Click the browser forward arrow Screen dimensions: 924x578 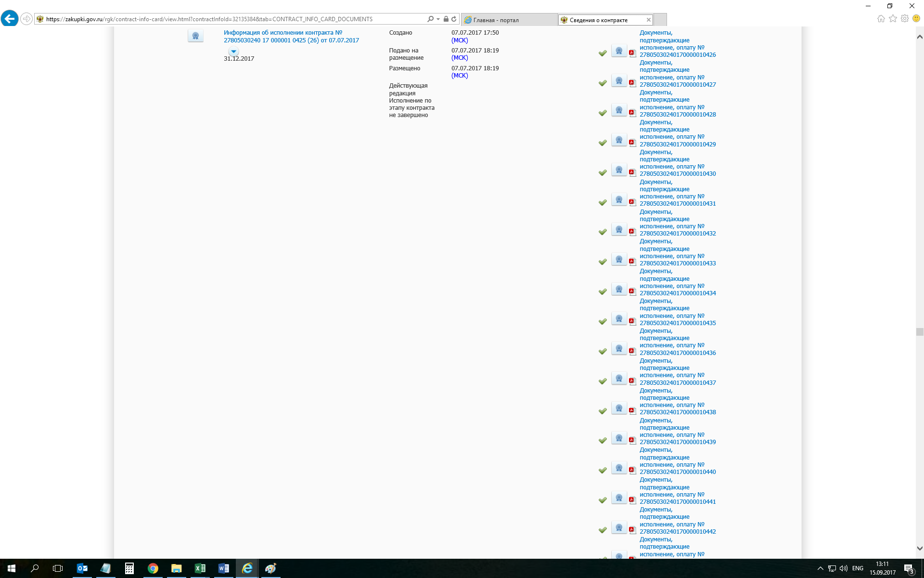tap(26, 19)
